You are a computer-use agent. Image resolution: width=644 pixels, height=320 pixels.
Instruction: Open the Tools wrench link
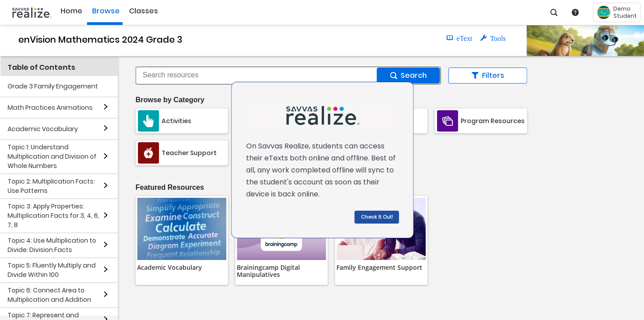(493, 39)
